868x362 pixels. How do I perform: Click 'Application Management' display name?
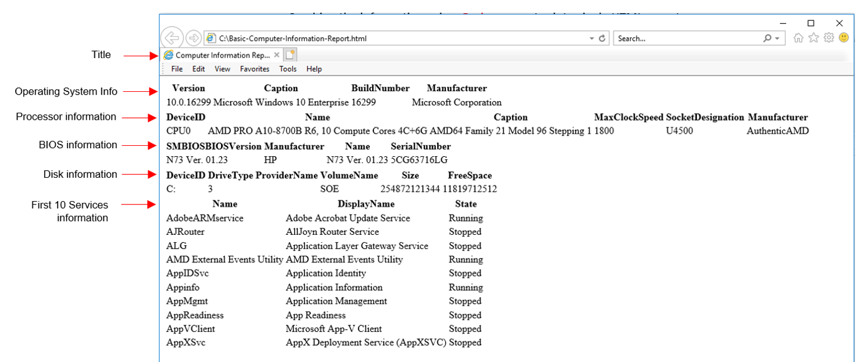[337, 301]
